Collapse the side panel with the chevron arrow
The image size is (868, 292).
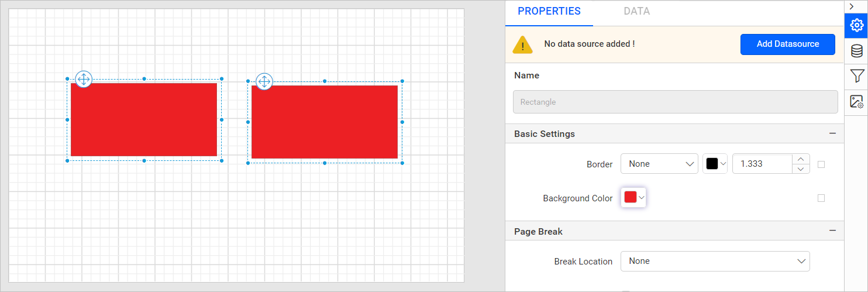(x=851, y=6)
